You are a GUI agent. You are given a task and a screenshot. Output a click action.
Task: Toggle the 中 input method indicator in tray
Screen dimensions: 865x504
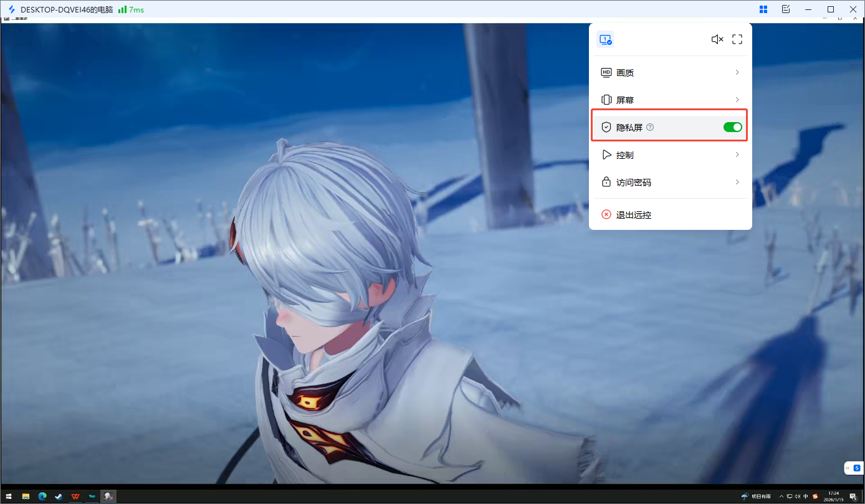click(x=806, y=497)
